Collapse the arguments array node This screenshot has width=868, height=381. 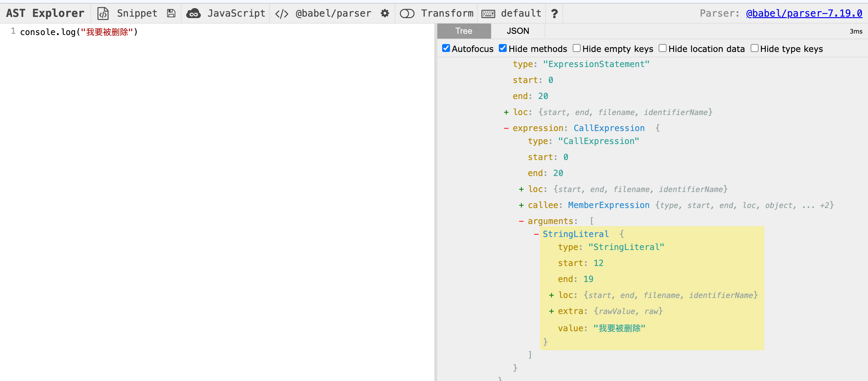521,221
